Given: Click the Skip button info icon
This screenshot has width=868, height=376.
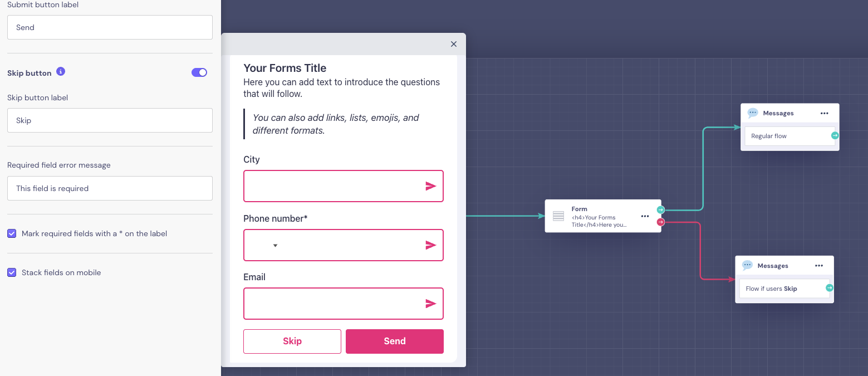Looking at the screenshot, I should pos(61,72).
